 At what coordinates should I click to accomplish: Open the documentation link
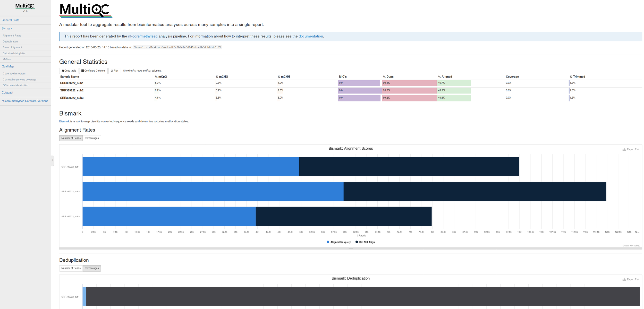(310, 36)
